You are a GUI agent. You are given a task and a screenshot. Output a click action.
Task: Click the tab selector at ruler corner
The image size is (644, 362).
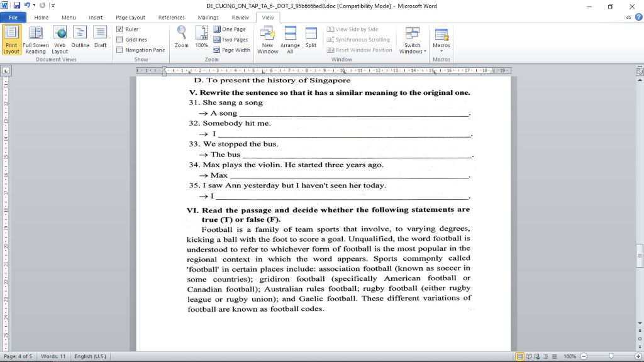[6, 70]
